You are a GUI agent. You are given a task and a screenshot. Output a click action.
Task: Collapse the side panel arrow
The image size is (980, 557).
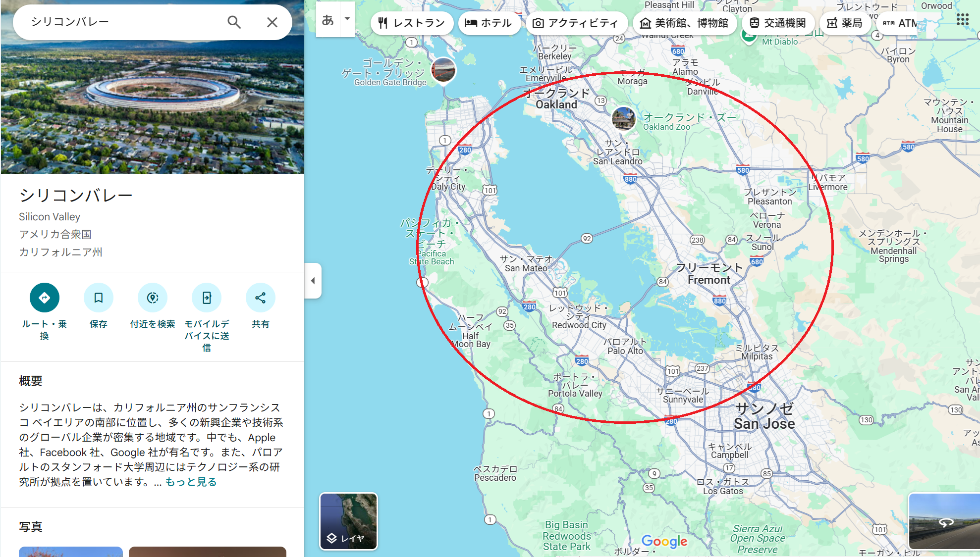(313, 281)
